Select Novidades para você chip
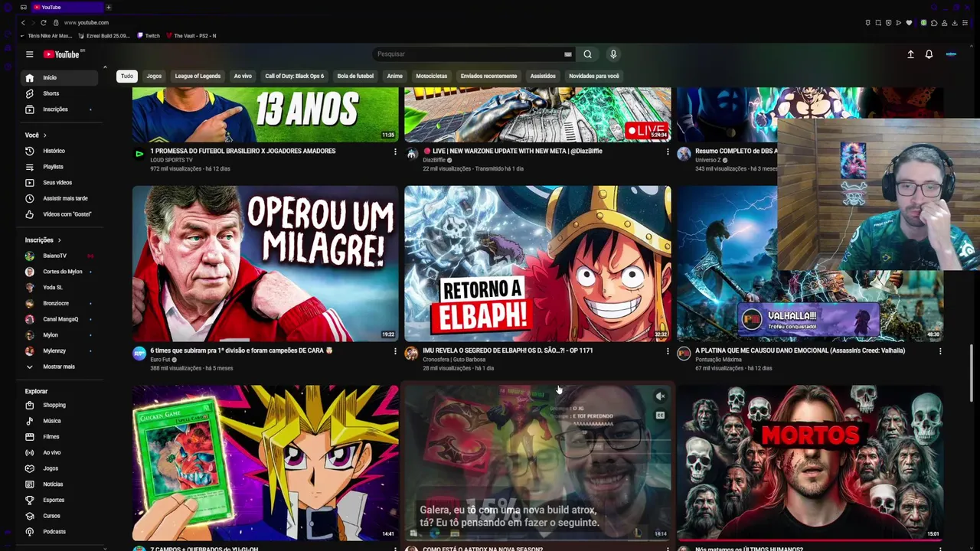Screen dimensions: 980x551 pos(594,76)
